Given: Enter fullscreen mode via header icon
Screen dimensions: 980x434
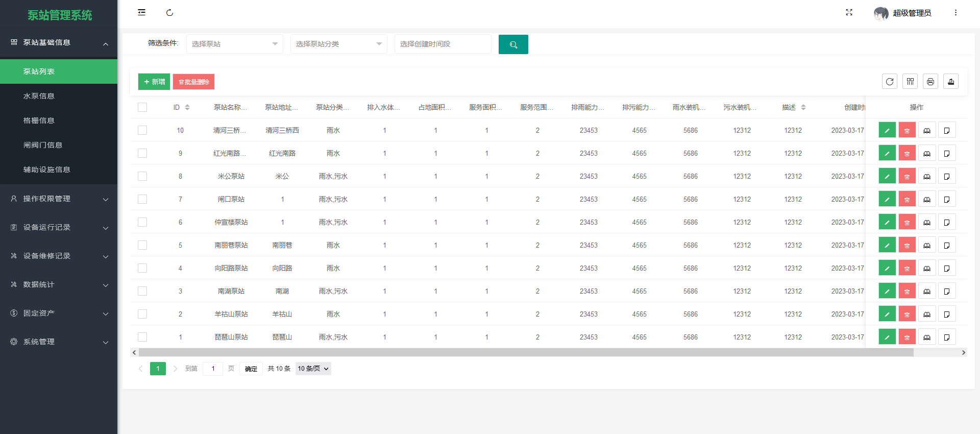Looking at the screenshot, I should click(x=849, y=12).
